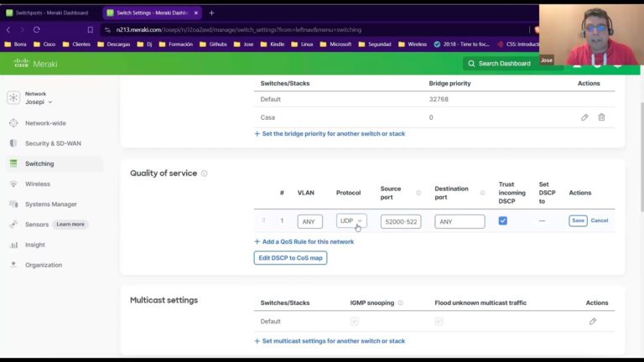Open the Clientes bookmarks folder
Viewport: 644px width, 362px height.
coord(76,44)
